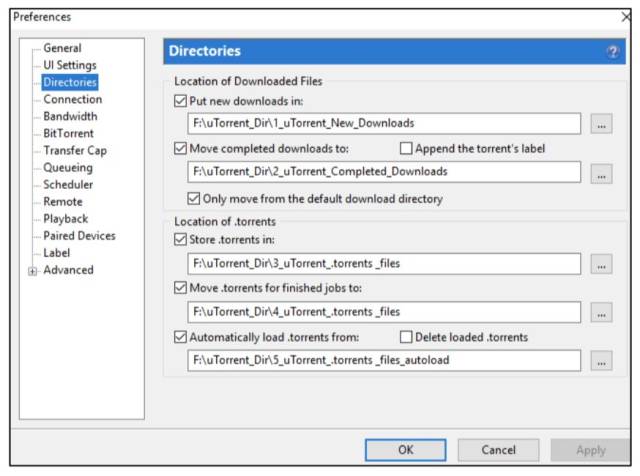
Task: Browse for completed downloads folder
Action: point(601,173)
